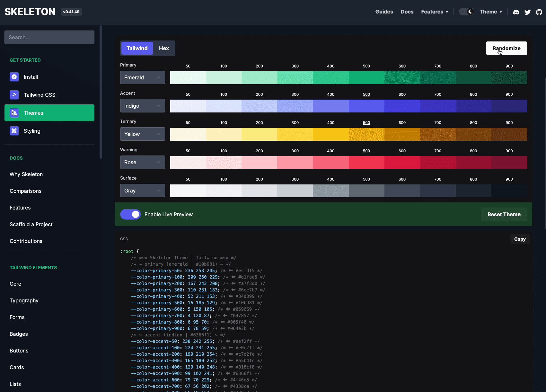Switch to the Tailwind tab
This screenshot has width=546, height=392.
click(x=137, y=48)
